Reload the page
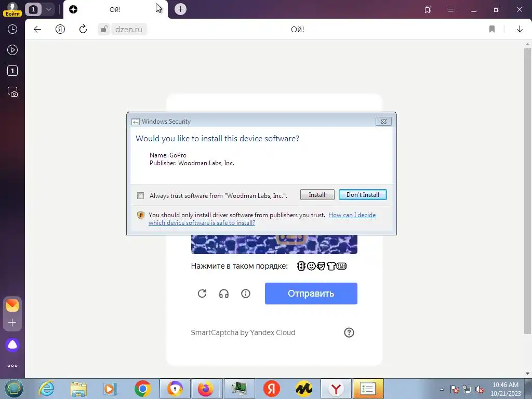 coord(83,30)
